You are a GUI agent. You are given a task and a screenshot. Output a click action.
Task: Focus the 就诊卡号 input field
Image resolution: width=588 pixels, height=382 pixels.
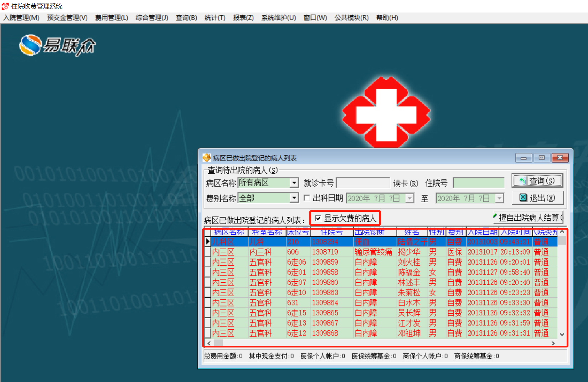click(x=363, y=183)
